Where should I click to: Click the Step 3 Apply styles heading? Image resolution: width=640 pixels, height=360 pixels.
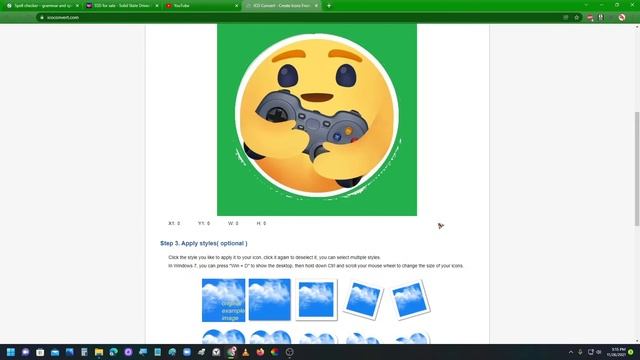point(204,243)
